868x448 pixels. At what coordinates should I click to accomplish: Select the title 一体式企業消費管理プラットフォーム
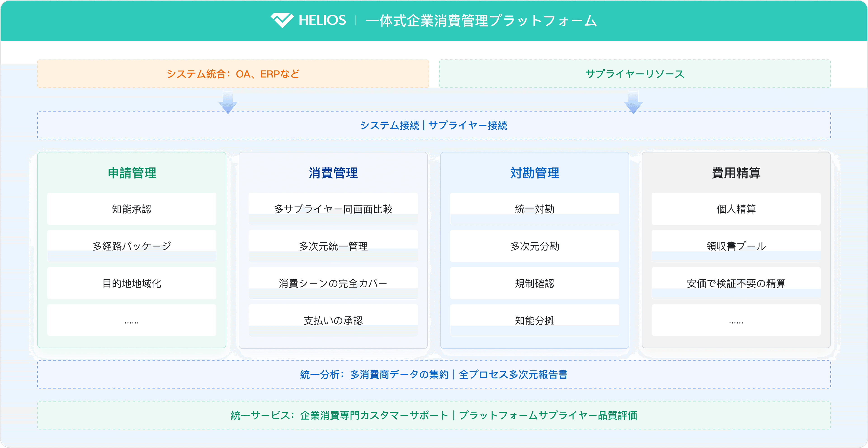point(481,21)
